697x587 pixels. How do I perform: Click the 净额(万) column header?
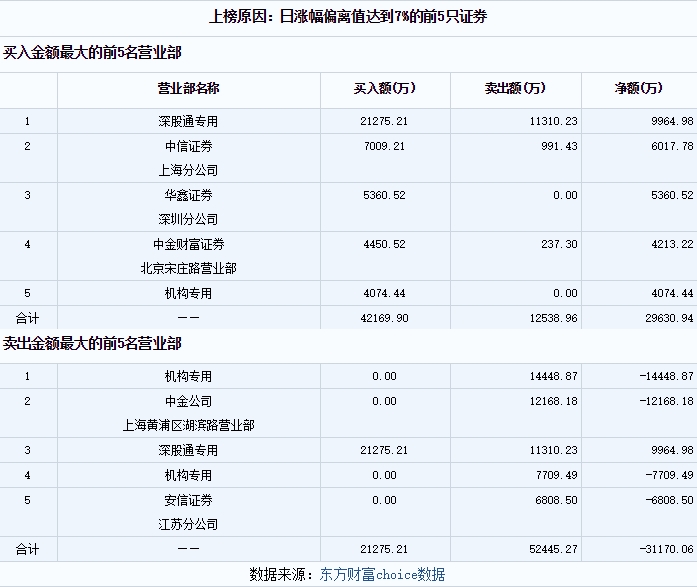[638, 89]
